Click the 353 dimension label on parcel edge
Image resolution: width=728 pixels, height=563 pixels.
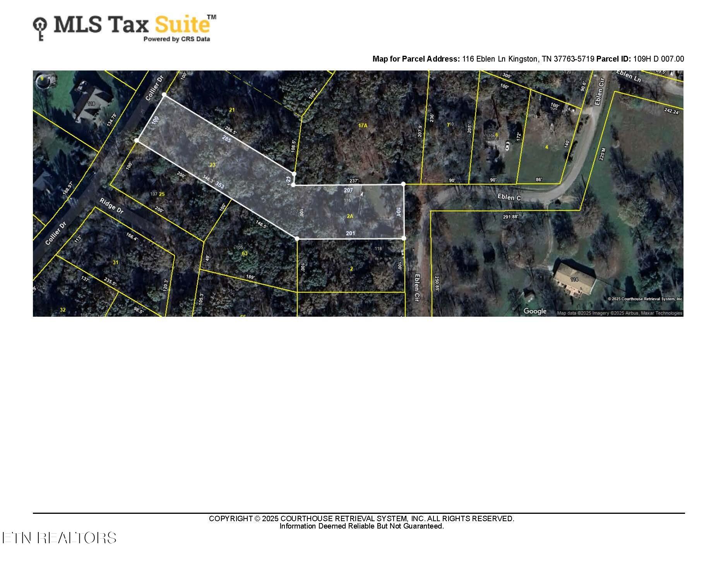point(220,185)
